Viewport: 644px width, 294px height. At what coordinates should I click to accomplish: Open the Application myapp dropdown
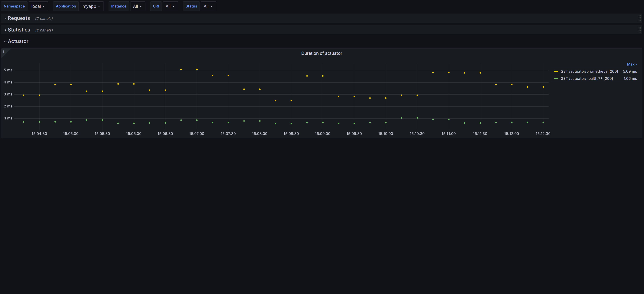(91, 6)
